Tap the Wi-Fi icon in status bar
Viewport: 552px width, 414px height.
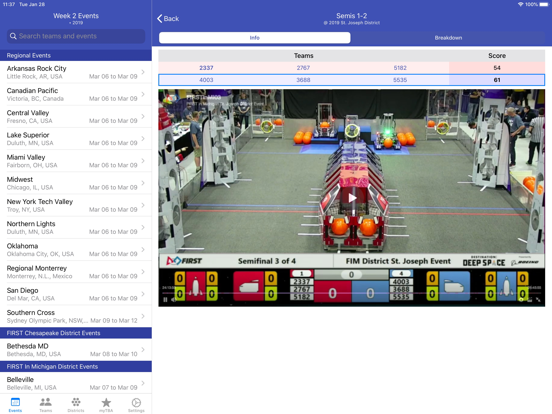pos(520,4)
